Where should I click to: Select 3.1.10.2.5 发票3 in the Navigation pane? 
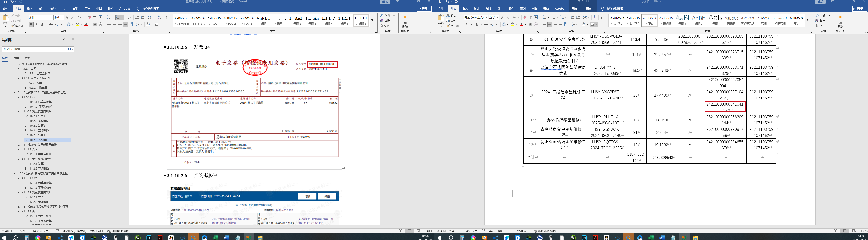(35, 135)
